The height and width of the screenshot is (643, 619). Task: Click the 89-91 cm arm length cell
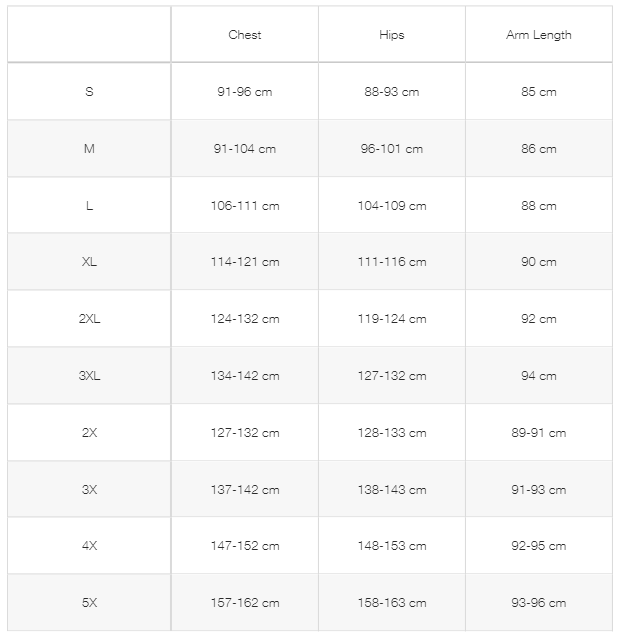[538, 433]
